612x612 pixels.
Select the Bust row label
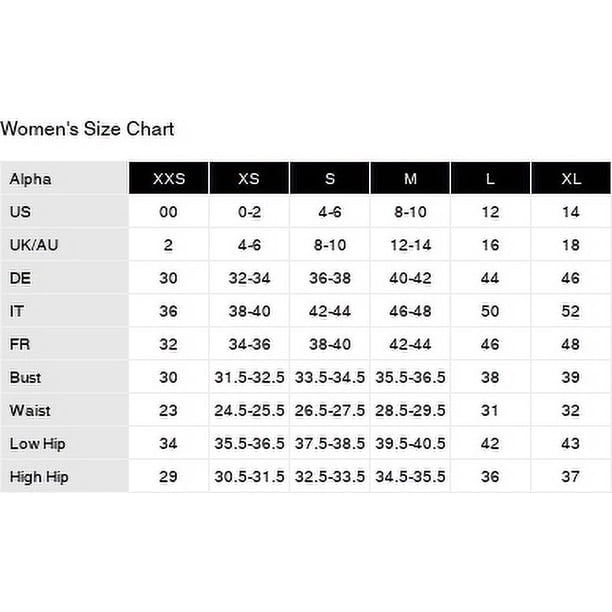pyautogui.click(x=25, y=377)
